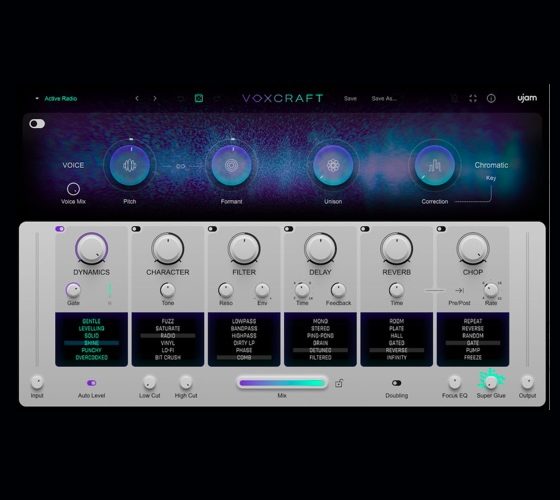
Task: Select the Gentle dynamics mode
Action: 91,321
